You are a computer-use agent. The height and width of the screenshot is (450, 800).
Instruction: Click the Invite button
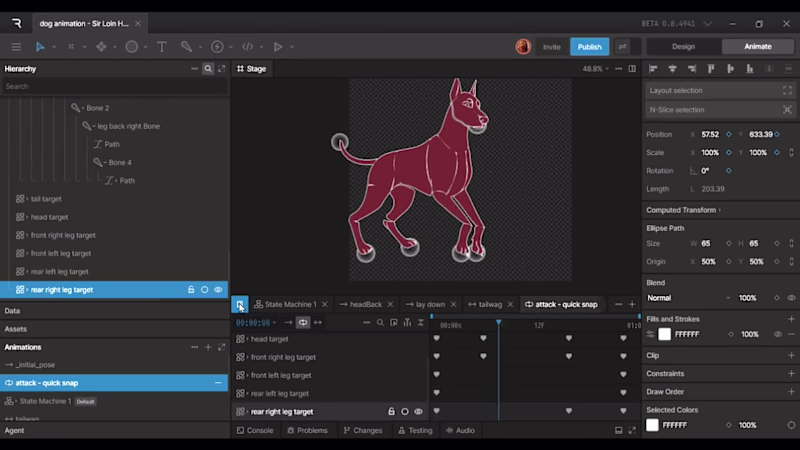click(552, 46)
